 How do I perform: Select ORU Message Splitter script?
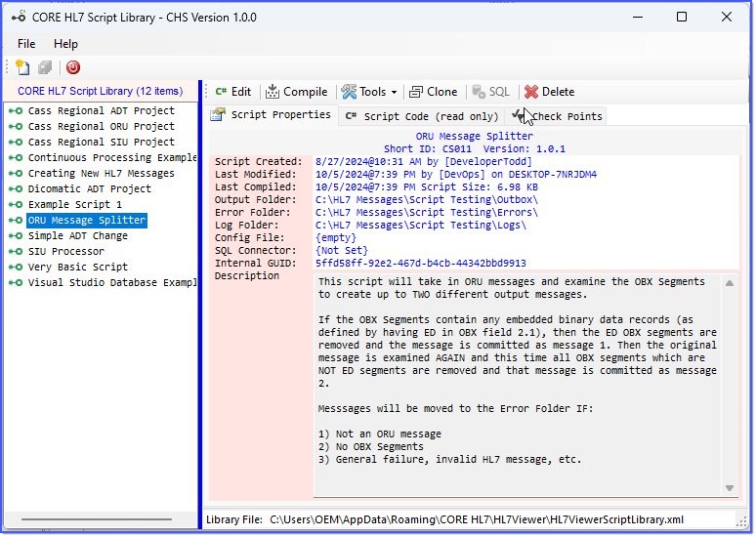click(87, 221)
